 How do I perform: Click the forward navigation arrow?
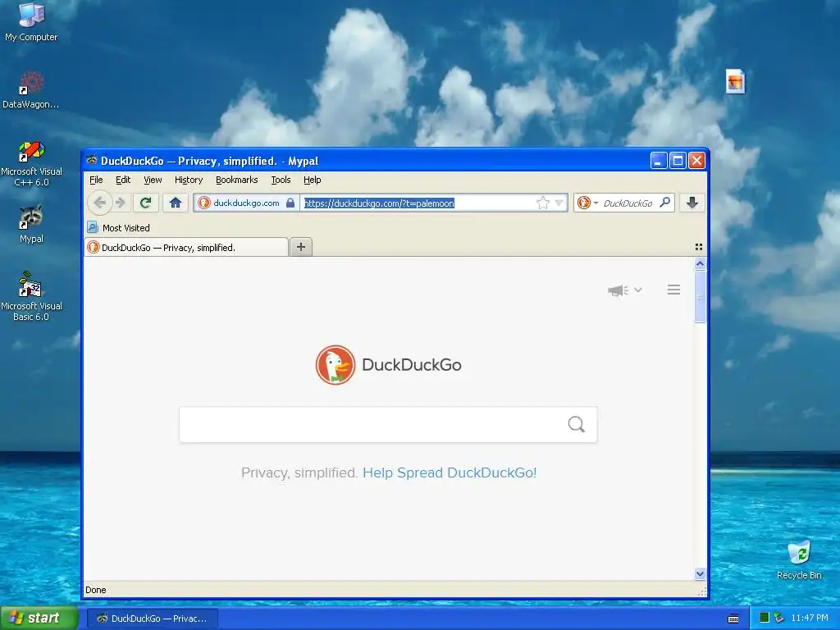pyautogui.click(x=121, y=203)
